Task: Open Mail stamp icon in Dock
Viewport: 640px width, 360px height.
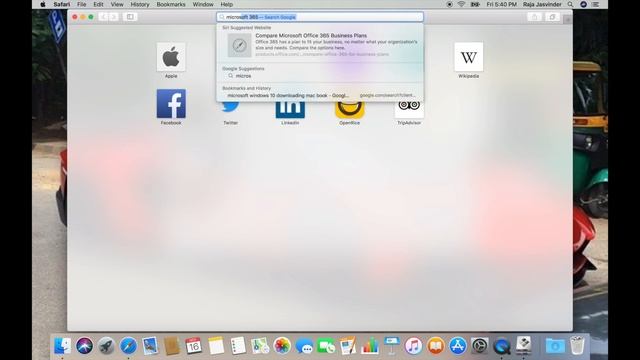Action: coord(150,346)
